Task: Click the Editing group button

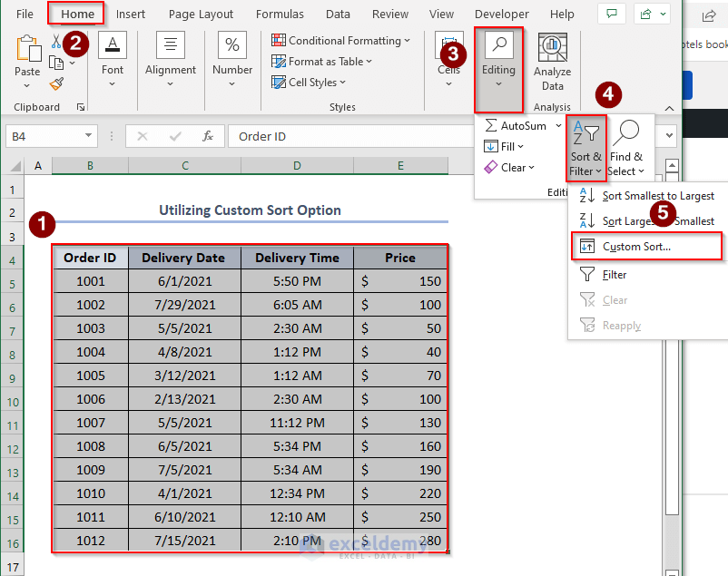Action: (498, 62)
